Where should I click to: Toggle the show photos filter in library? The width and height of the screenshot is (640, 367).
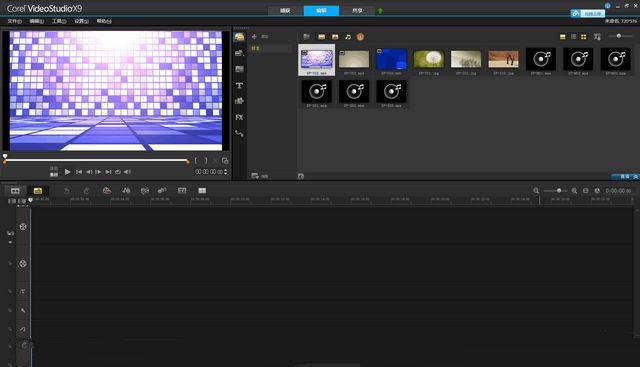click(x=335, y=37)
